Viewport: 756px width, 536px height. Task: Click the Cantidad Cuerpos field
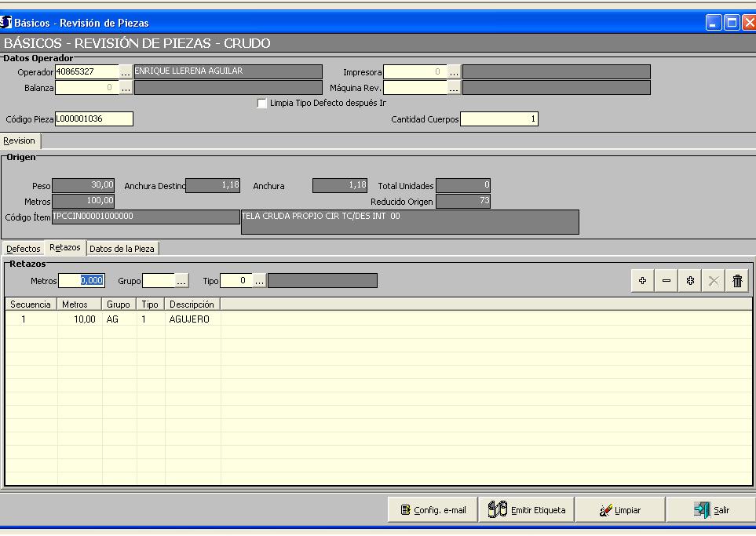[x=499, y=119]
